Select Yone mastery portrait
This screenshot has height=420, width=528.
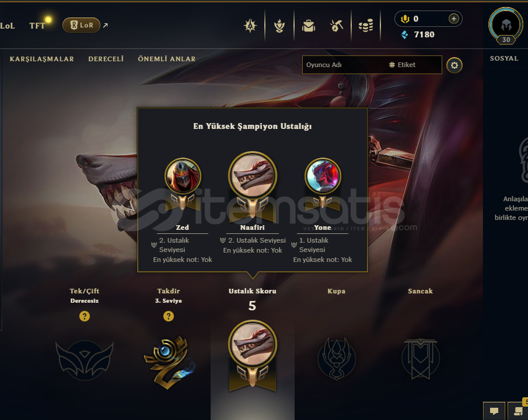(323, 176)
